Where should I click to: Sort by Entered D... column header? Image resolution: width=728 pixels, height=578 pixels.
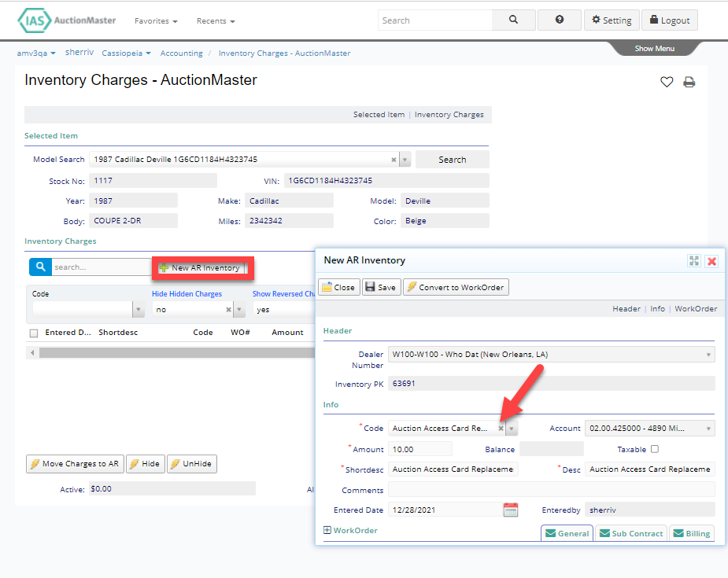point(68,333)
